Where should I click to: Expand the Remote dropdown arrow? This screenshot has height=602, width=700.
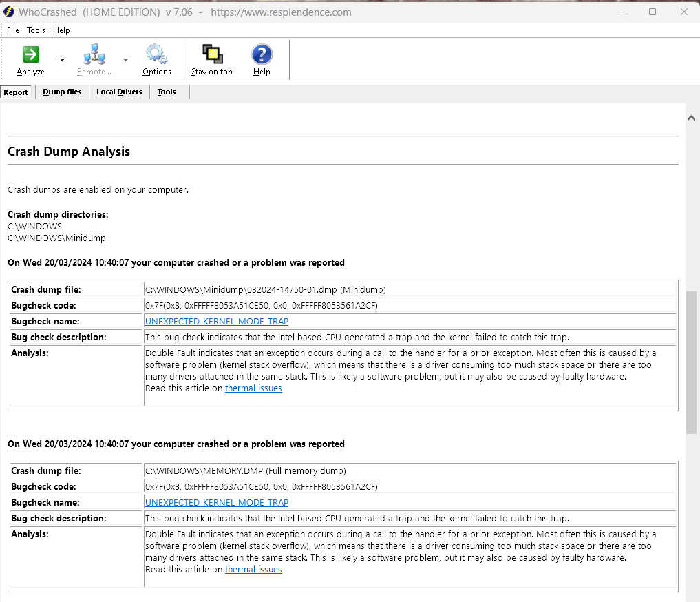[125, 60]
